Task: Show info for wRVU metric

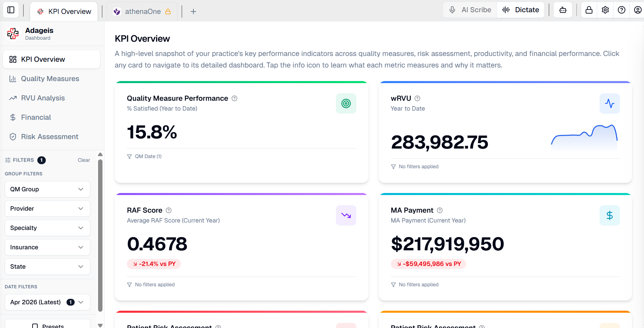Action: 417,98
